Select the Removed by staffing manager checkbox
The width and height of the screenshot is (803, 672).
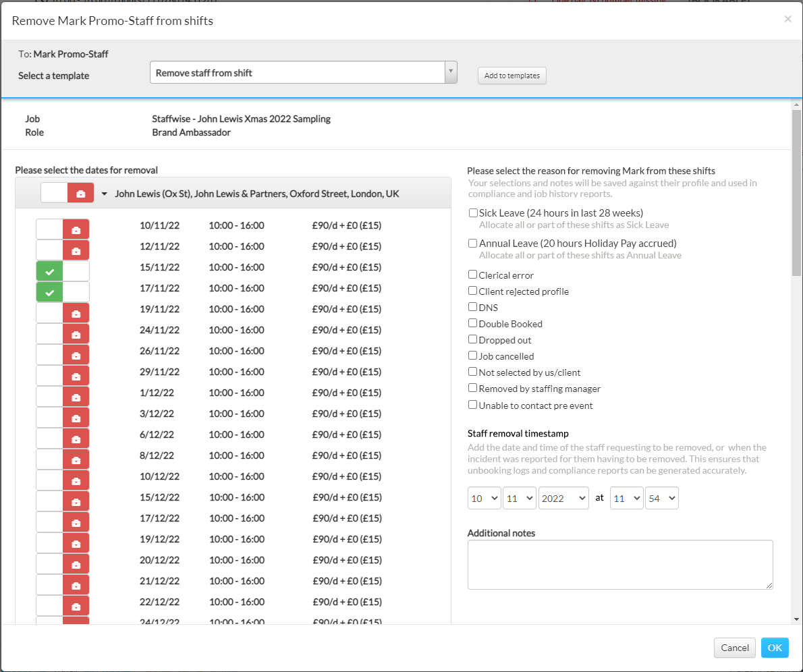pos(473,389)
